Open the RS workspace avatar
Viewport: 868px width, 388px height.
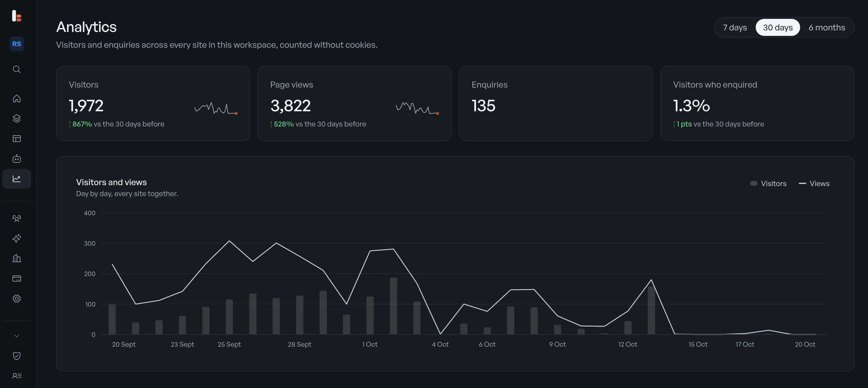click(x=16, y=44)
